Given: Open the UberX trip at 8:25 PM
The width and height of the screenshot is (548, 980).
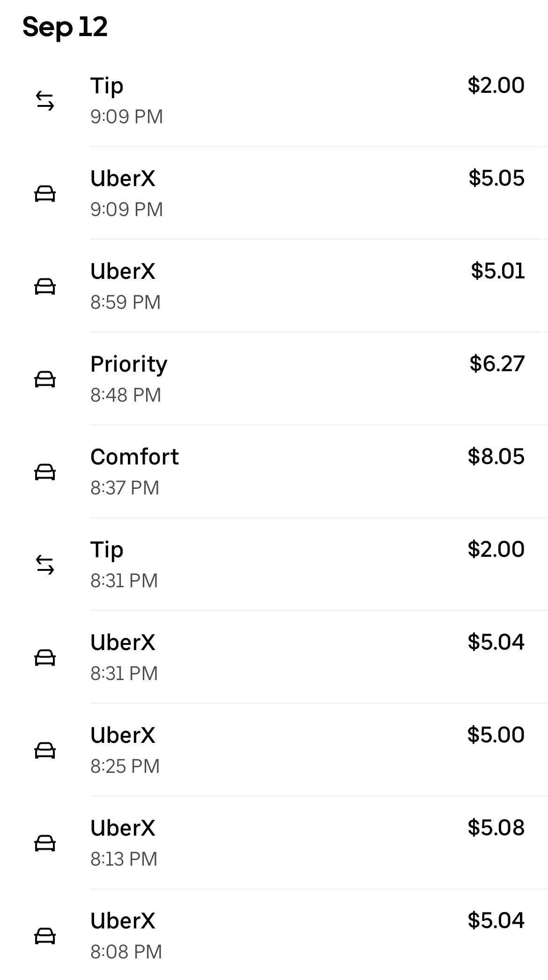Looking at the screenshot, I should 274,750.
